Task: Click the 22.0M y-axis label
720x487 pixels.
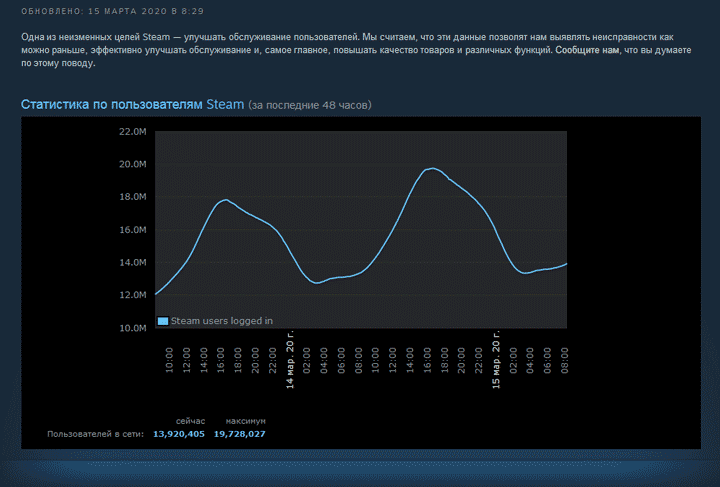Action: (133, 132)
